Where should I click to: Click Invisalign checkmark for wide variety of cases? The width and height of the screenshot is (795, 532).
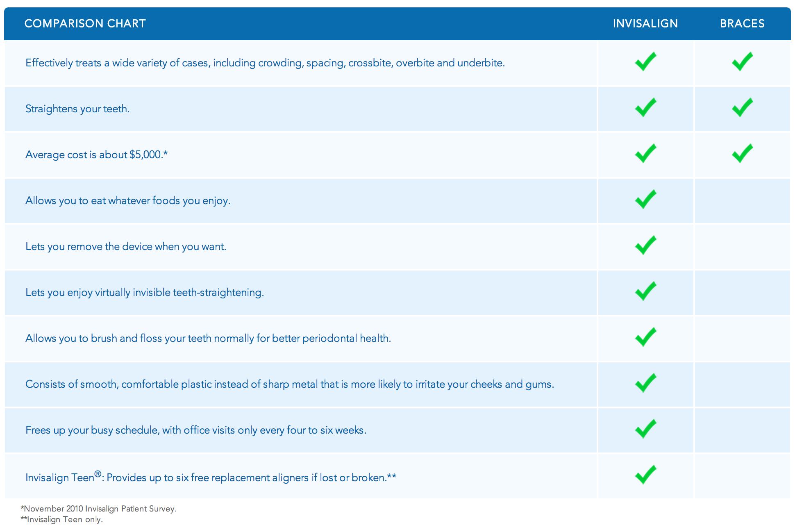tap(645, 62)
